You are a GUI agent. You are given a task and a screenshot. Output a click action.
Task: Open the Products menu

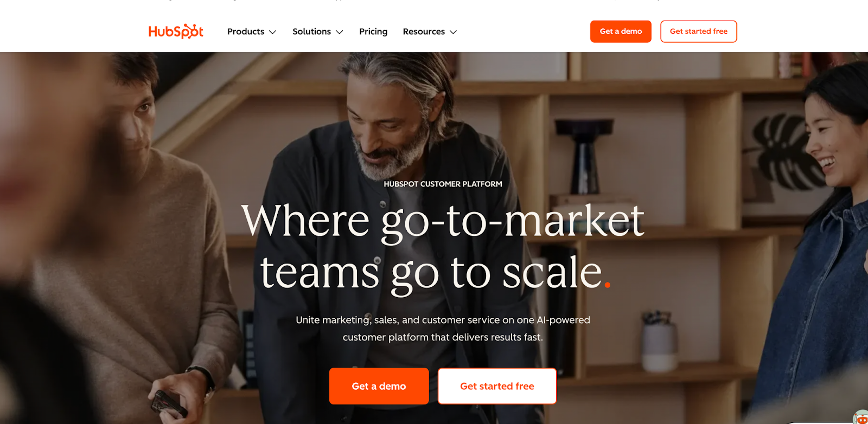[x=252, y=31]
